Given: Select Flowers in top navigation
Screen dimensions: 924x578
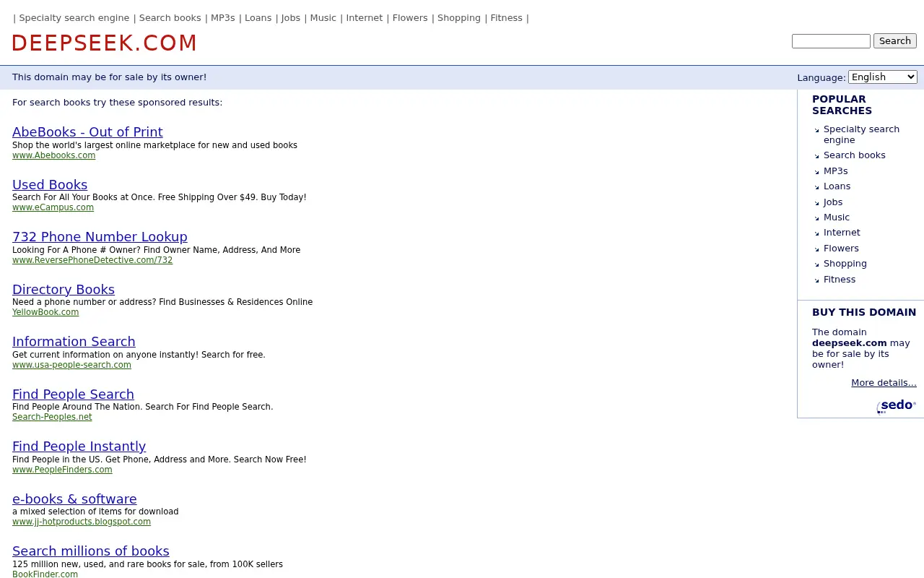Looking at the screenshot, I should [410, 18].
